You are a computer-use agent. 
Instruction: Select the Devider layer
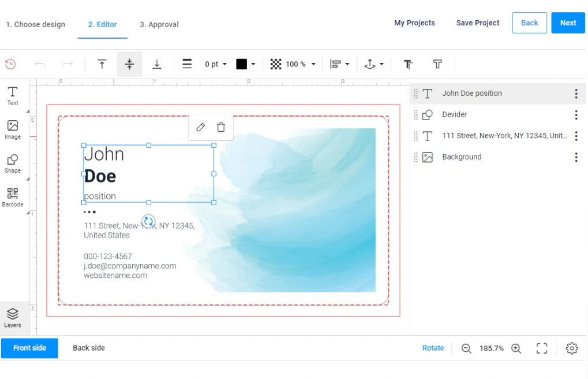tap(498, 114)
